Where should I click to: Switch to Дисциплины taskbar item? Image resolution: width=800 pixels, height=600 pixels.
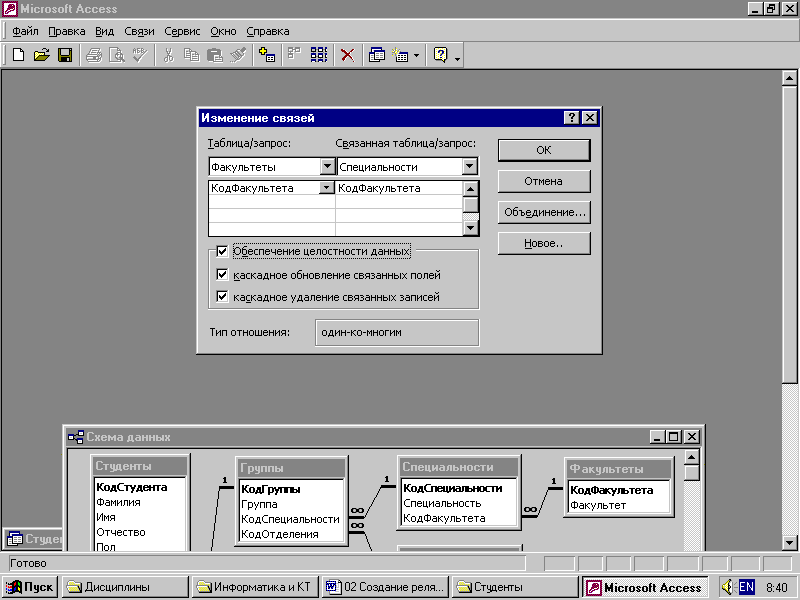coord(125,587)
